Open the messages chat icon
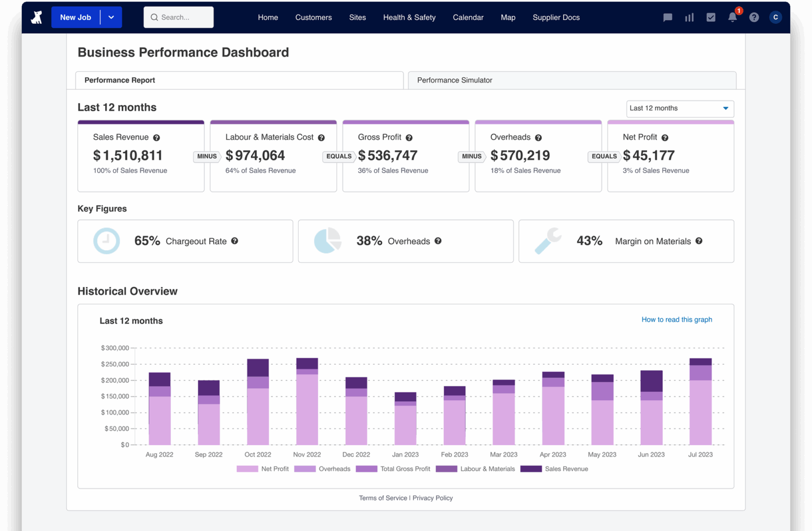 (x=667, y=17)
